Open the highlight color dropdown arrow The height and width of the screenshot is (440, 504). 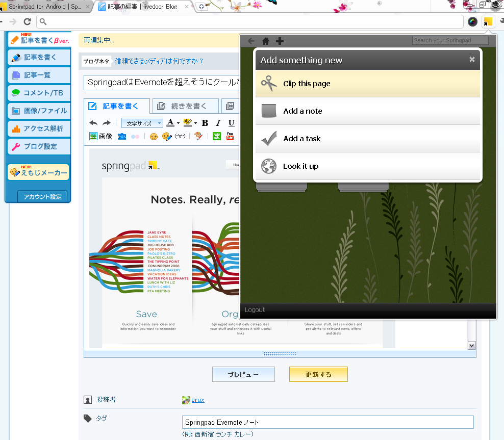(x=195, y=123)
